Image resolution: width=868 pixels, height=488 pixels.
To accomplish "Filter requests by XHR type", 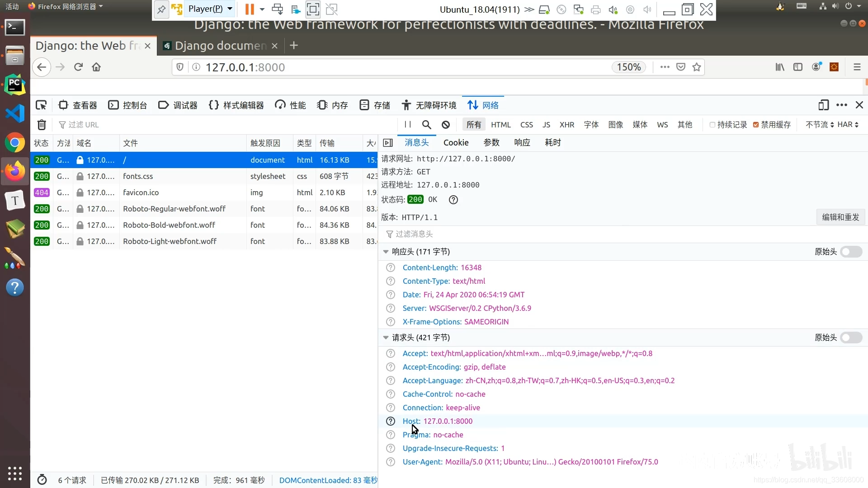I will pos(566,125).
